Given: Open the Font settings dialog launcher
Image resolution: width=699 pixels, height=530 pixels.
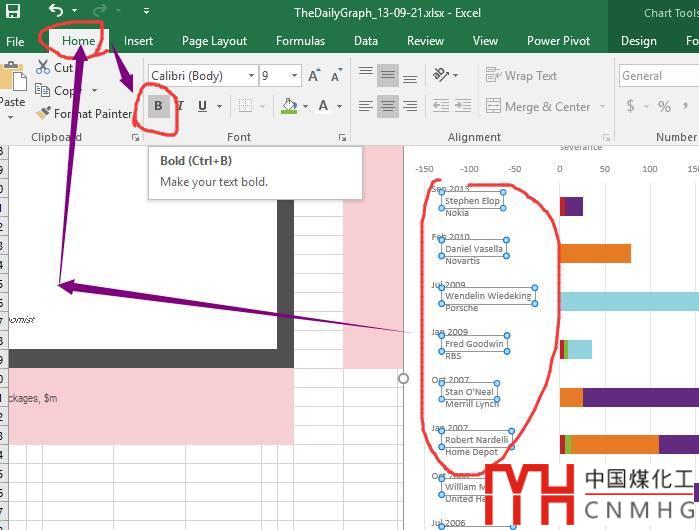Looking at the screenshot, I should click(x=342, y=138).
